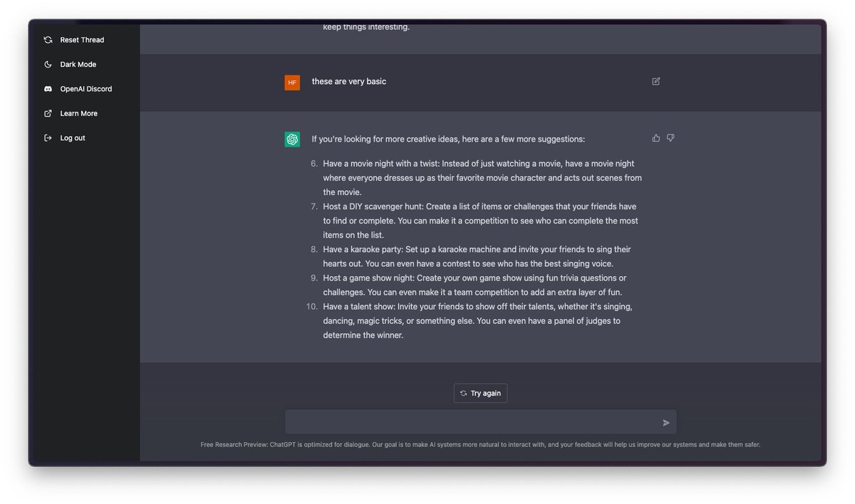
Task: Give the response a thumbs up
Action: point(655,138)
